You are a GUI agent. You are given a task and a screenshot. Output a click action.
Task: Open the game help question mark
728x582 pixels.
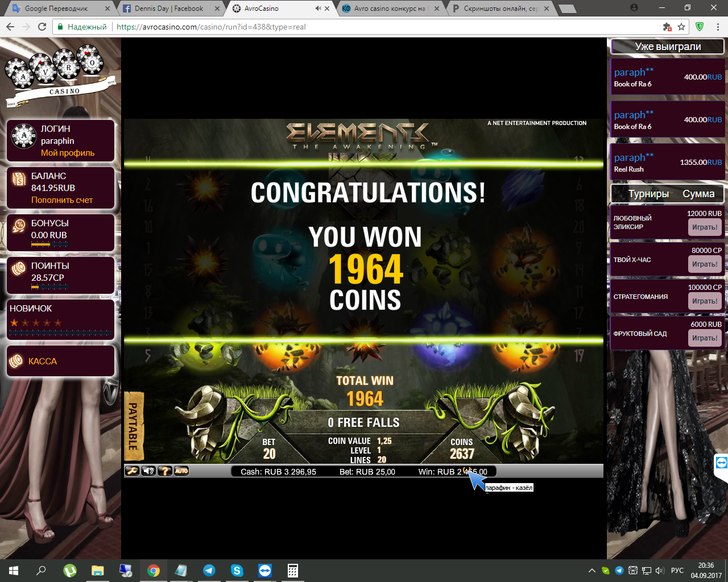tap(165, 471)
